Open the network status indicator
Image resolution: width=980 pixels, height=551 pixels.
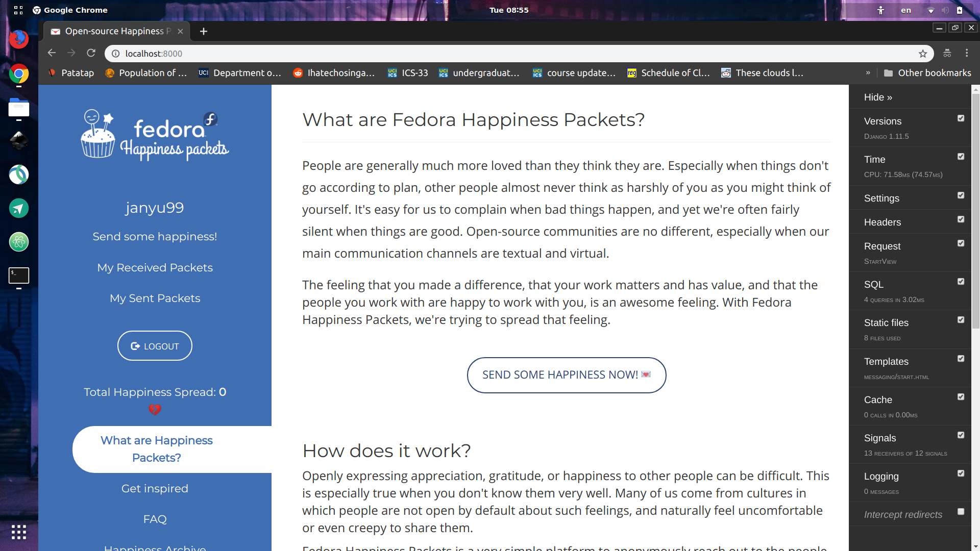[930, 10]
